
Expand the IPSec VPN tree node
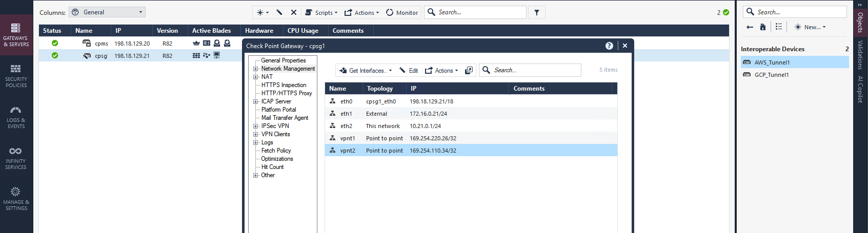point(255,126)
